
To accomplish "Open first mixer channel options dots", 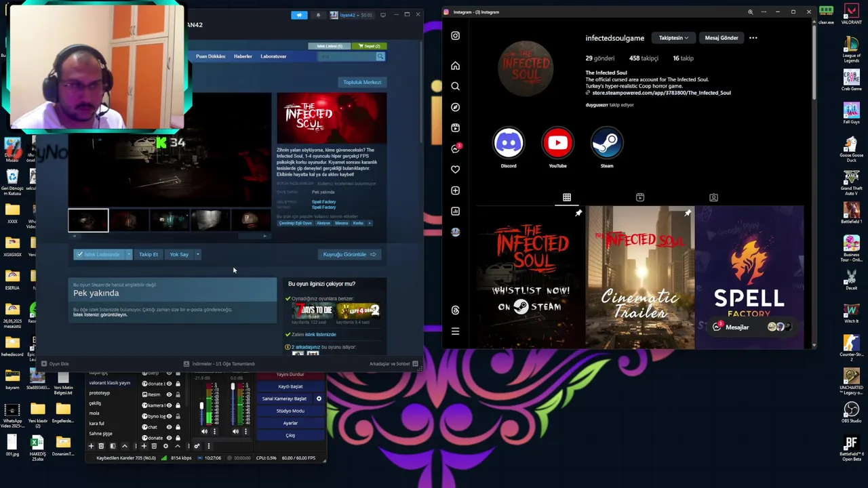I will click(214, 431).
